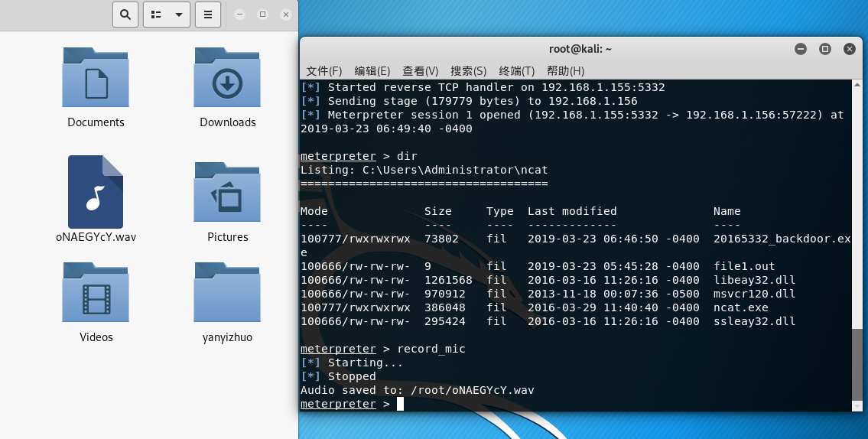Minimize the root@kali terminal window
This screenshot has width=868, height=439.
[801, 49]
